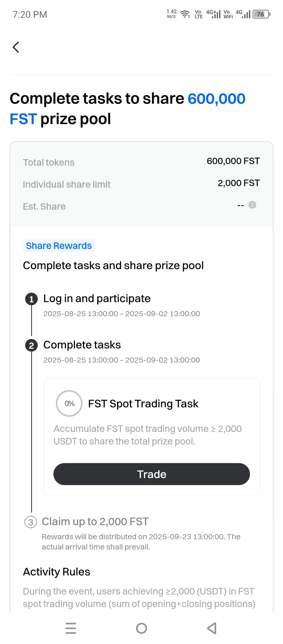Tap the Log in and participate step
The height and width of the screenshot is (644, 283).
point(97,298)
